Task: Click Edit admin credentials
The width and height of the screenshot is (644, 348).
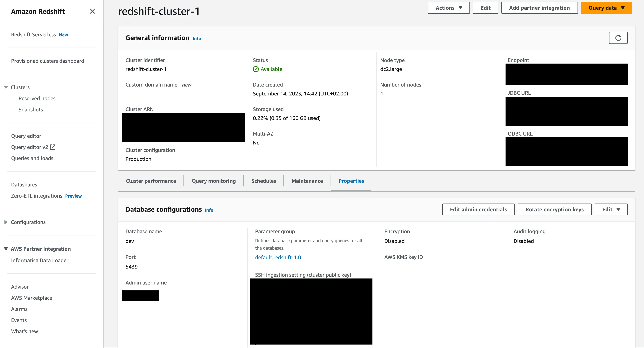Action: [x=478, y=209]
